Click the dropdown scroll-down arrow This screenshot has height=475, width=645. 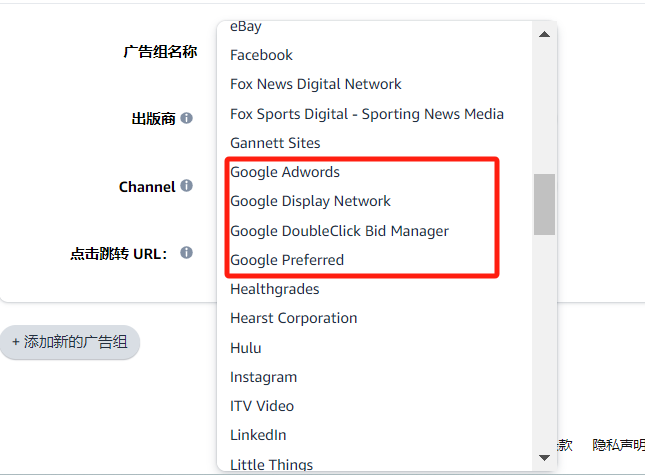(544, 458)
